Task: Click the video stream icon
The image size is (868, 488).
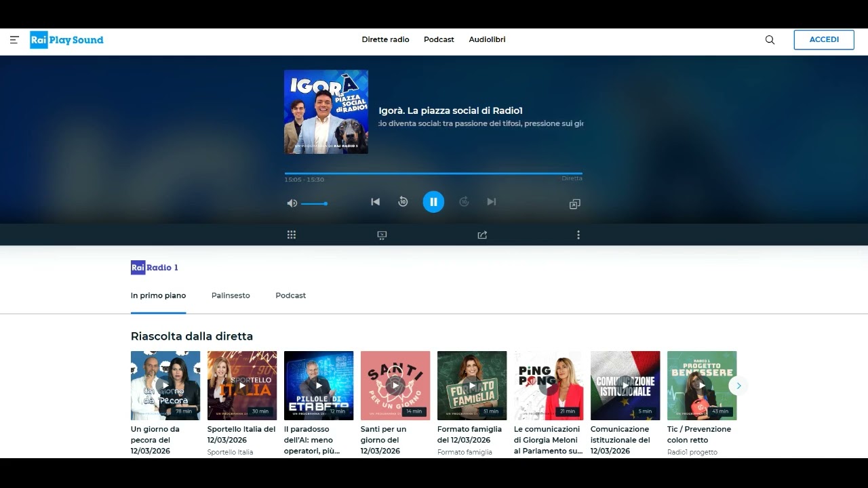Action: pyautogui.click(x=382, y=235)
